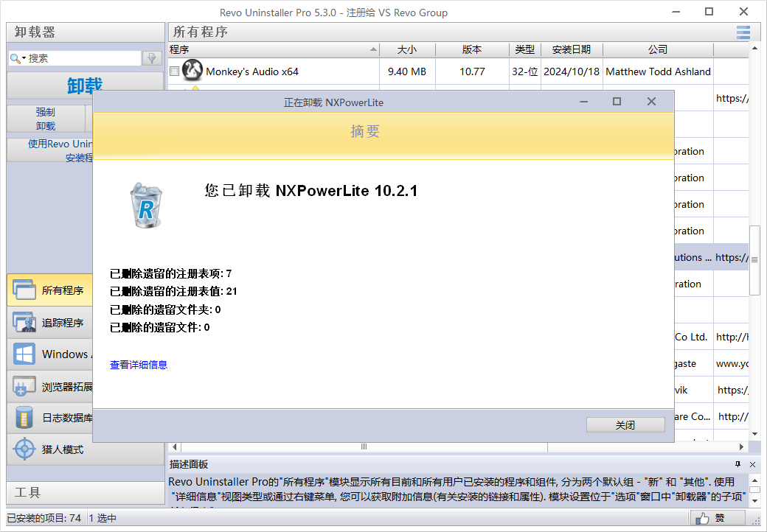Screen dimensions: 767x532
Task: Click Matthew Todd Ashland company cell
Action: tap(658, 71)
